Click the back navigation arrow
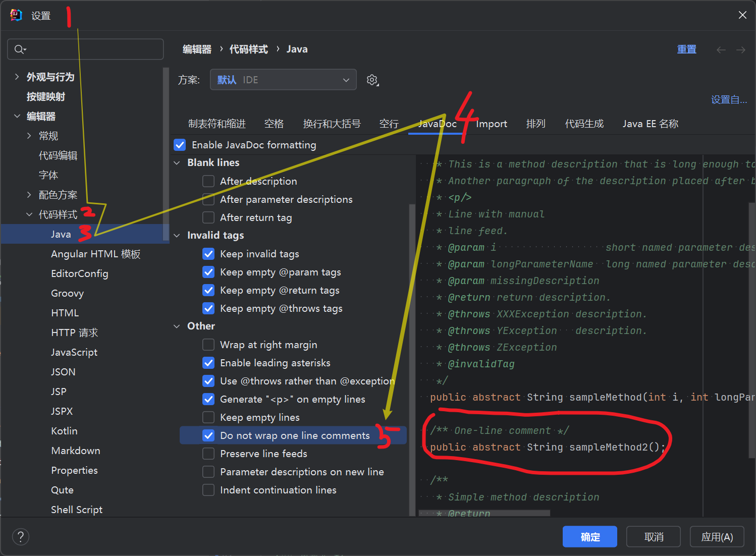Image resolution: width=756 pixels, height=556 pixels. (x=721, y=49)
